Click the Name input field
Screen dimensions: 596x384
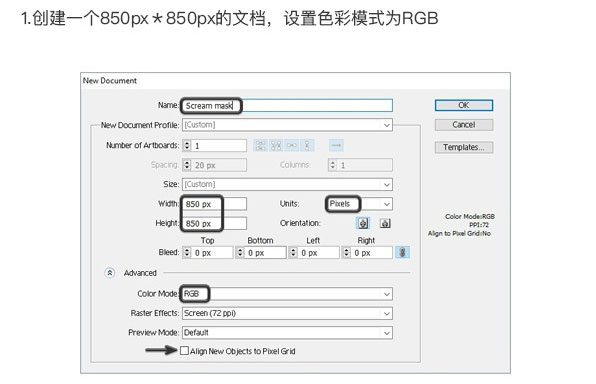point(287,106)
